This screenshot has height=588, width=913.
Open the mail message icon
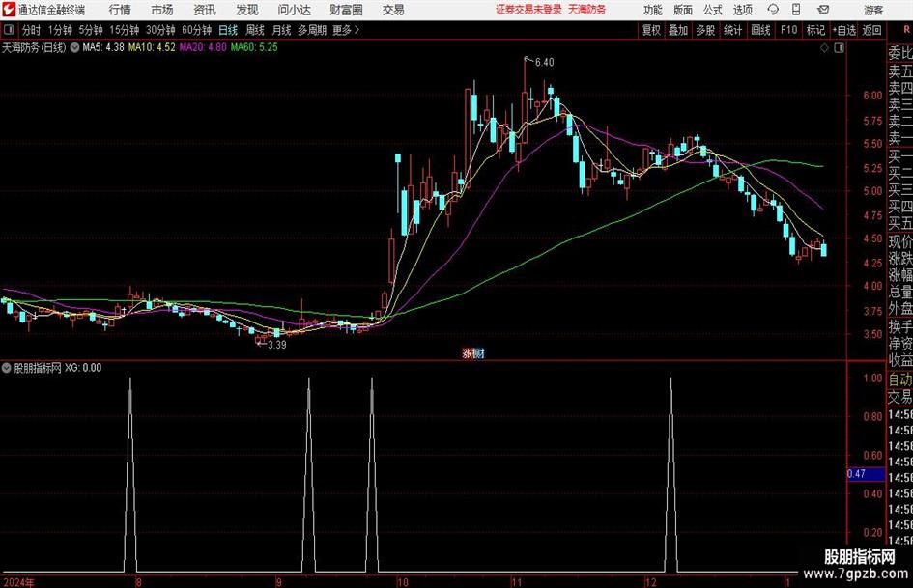[x=823, y=10]
